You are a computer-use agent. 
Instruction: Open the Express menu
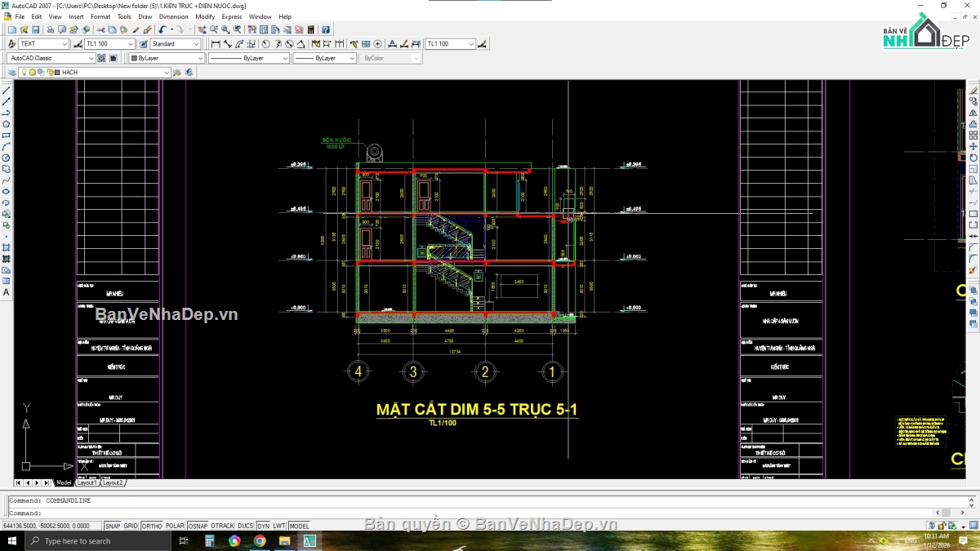click(x=232, y=16)
